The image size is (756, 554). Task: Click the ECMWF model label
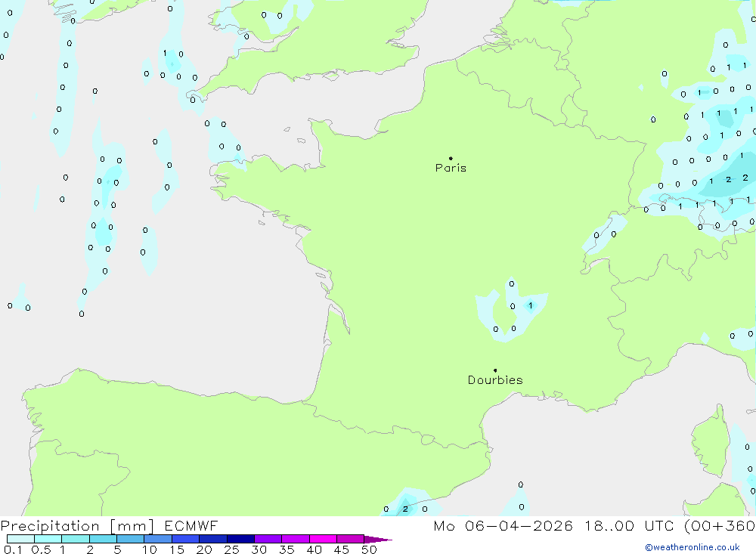(191, 526)
